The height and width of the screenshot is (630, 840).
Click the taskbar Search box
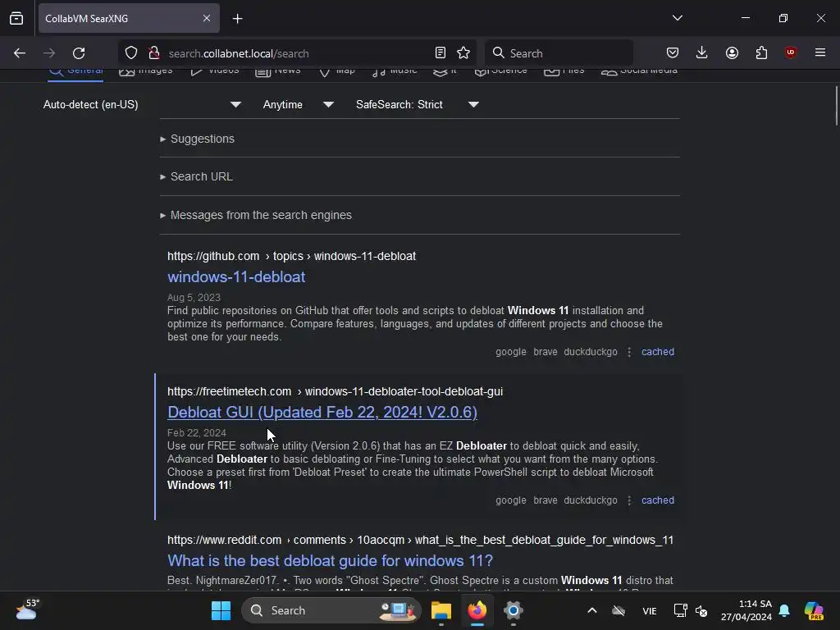331,610
